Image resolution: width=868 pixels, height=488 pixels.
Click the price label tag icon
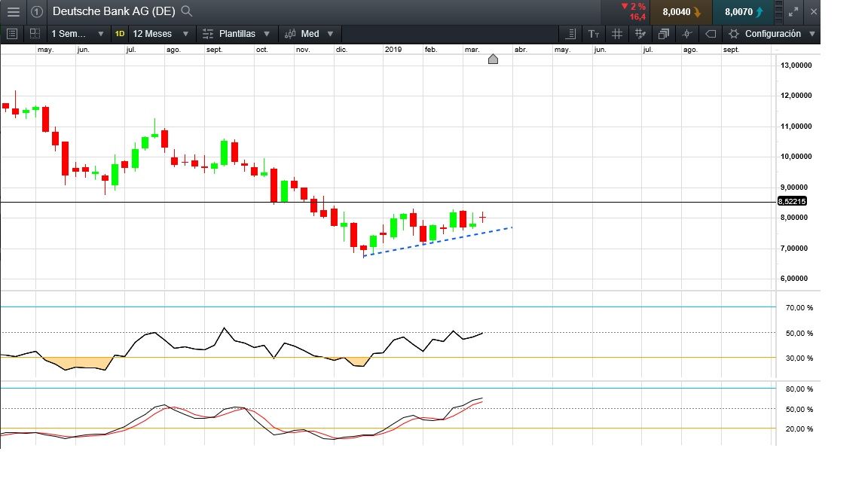(x=711, y=34)
